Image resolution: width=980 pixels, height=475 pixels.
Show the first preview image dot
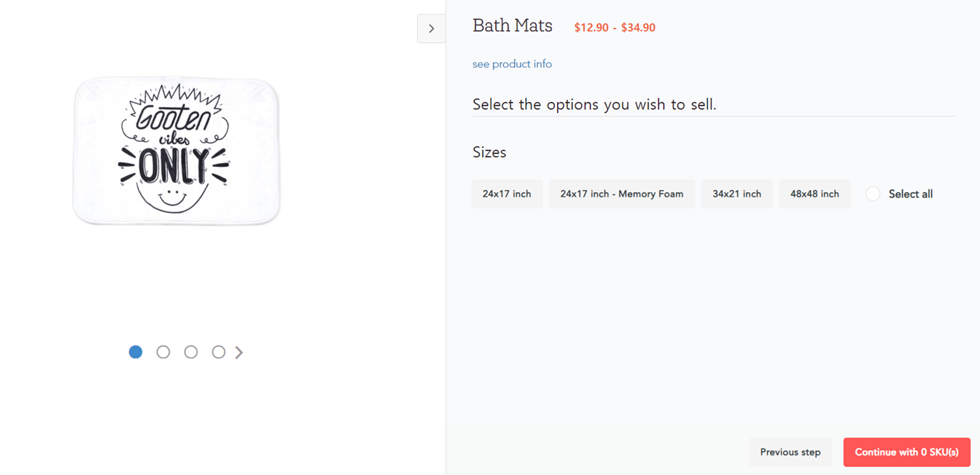(136, 352)
